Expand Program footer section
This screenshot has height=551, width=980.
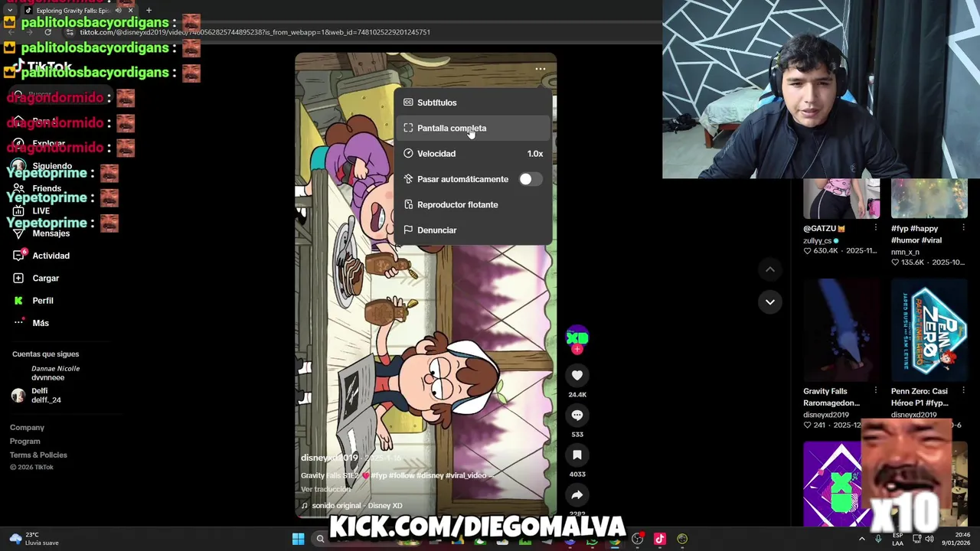(24, 442)
